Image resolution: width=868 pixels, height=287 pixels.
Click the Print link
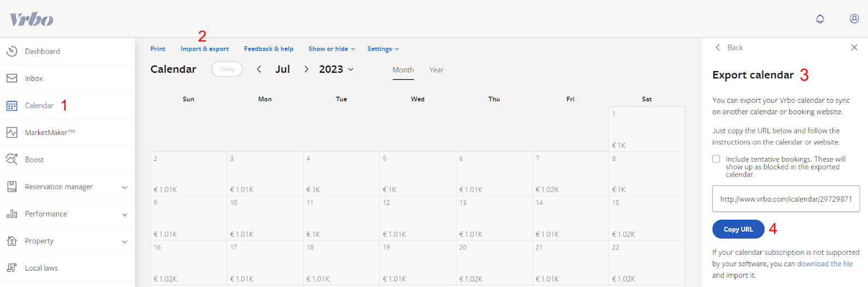[158, 49]
